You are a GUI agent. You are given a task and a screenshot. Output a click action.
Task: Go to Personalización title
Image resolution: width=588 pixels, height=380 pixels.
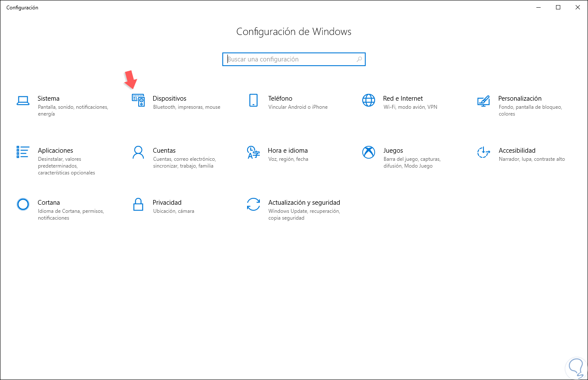coord(520,99)
